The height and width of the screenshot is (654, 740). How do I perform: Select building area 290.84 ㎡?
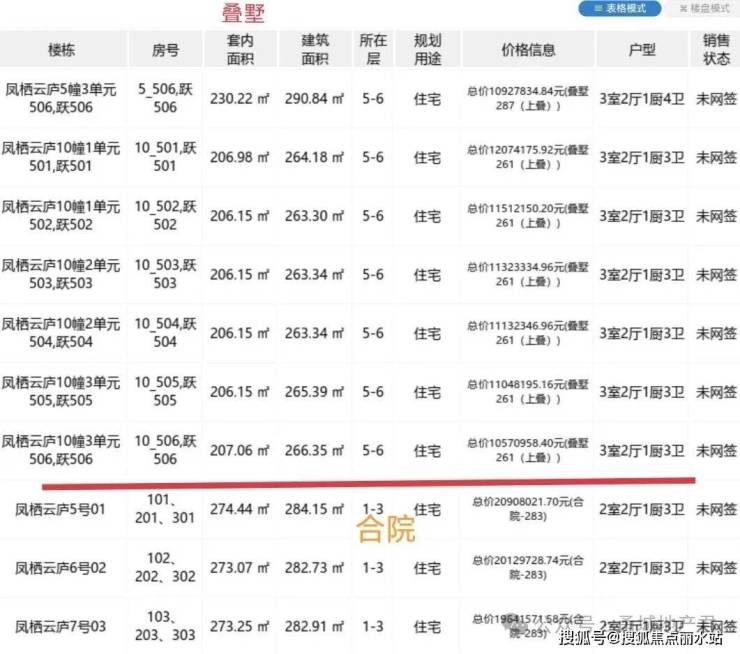(x=314, y=99)
